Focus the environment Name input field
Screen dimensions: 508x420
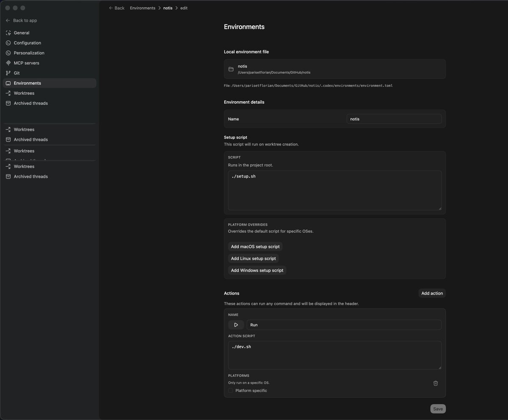coord(394,119)
